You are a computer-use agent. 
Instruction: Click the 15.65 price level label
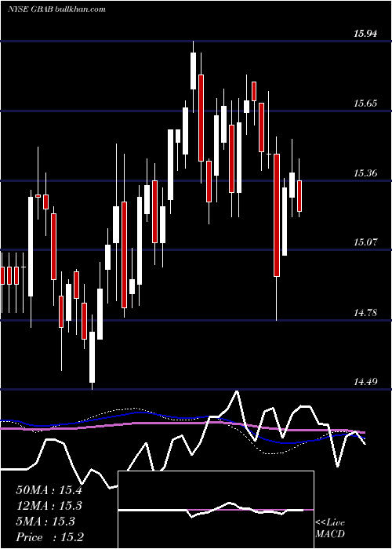click(365, 104)
